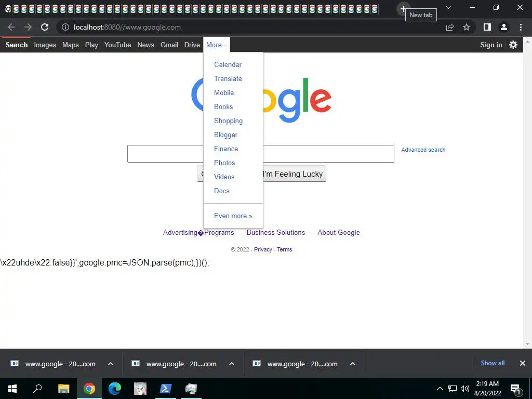Choose Finance in the More menu

(226, 149)
